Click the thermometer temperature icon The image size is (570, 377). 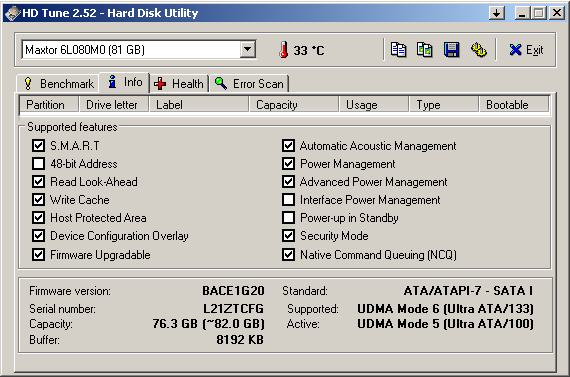tap(284, 50)
